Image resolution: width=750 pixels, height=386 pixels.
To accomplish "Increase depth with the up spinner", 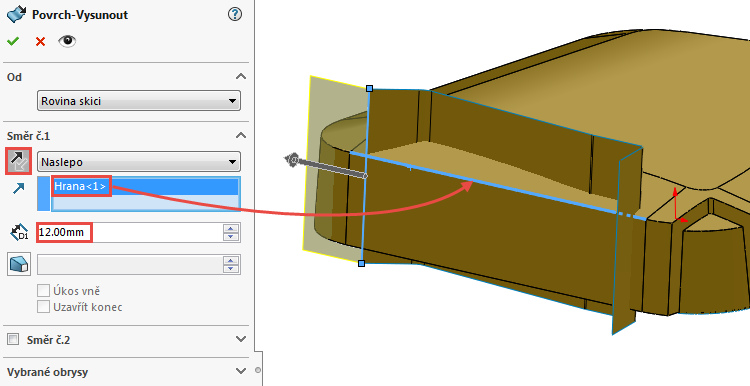I will click(231, 229).
